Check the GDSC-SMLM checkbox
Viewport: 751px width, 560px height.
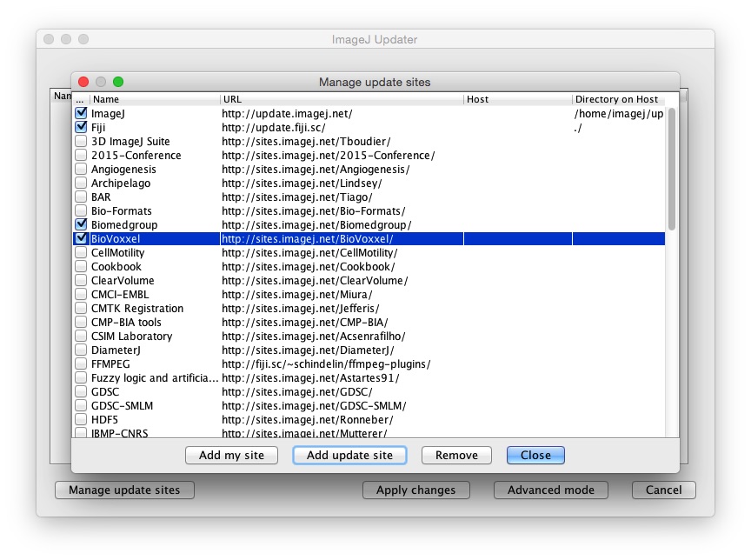(x=81, y=405)
